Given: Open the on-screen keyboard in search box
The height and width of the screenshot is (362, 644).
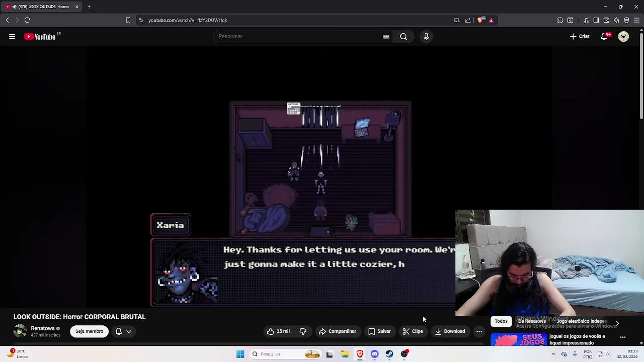Looking at the screenshot, I should pyautogui.click(x=386, y=36).
